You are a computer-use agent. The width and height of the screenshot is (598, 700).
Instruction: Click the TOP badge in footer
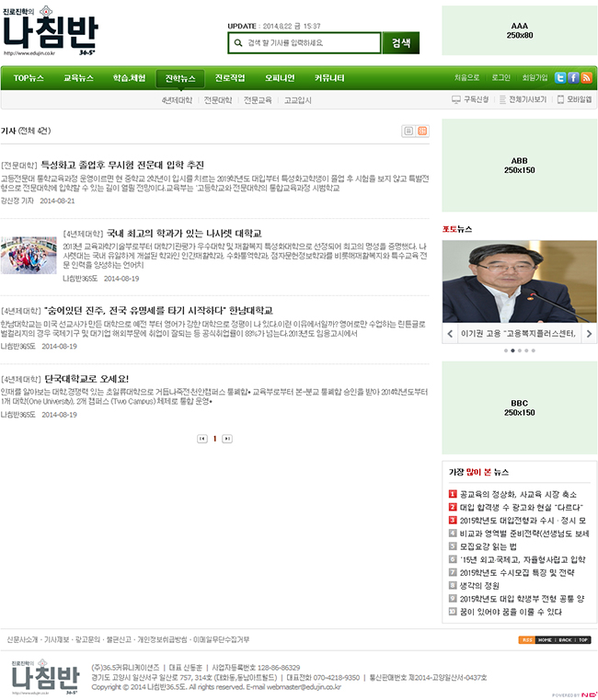pos(583,639)
